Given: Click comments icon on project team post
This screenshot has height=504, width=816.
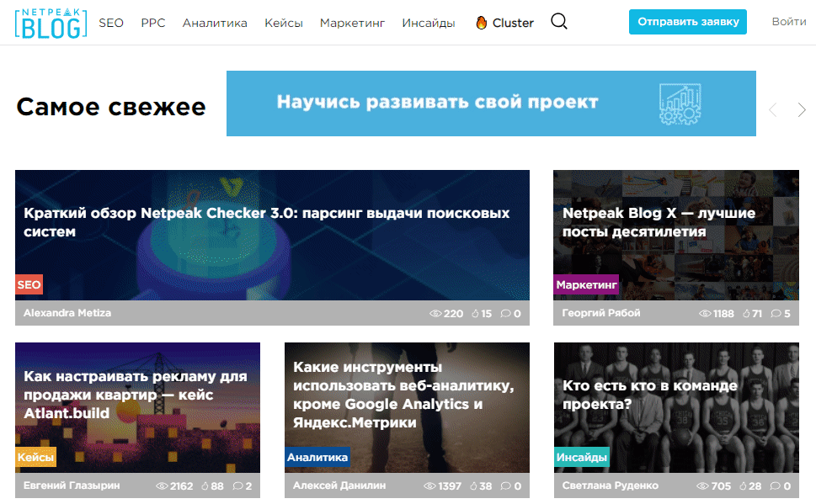Looking at the screenshot, I should pyautogui.click(x=776, y=485).
